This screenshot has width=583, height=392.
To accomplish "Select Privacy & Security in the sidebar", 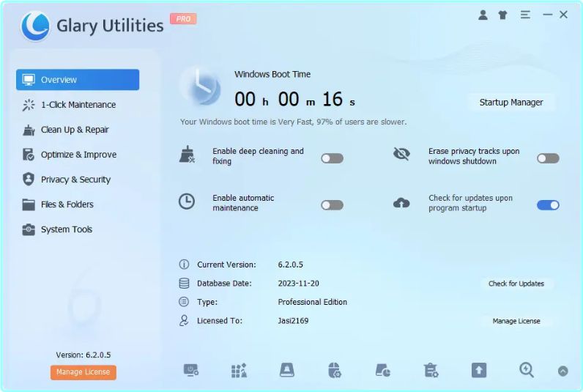I will [75, 180].
